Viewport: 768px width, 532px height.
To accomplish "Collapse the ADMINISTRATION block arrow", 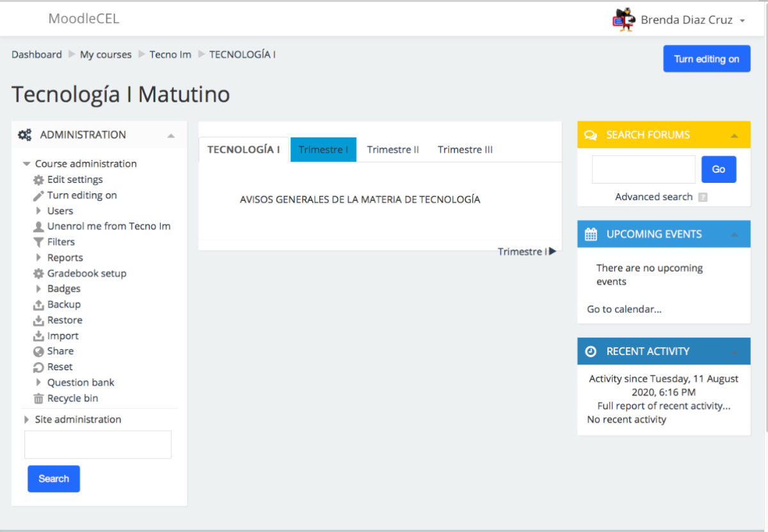I will pos(171,134).
